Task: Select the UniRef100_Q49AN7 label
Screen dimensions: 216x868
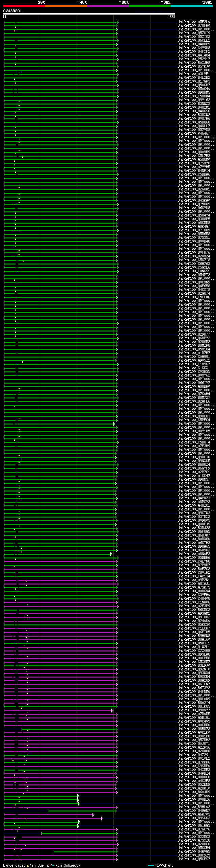Action: point(194,811)
